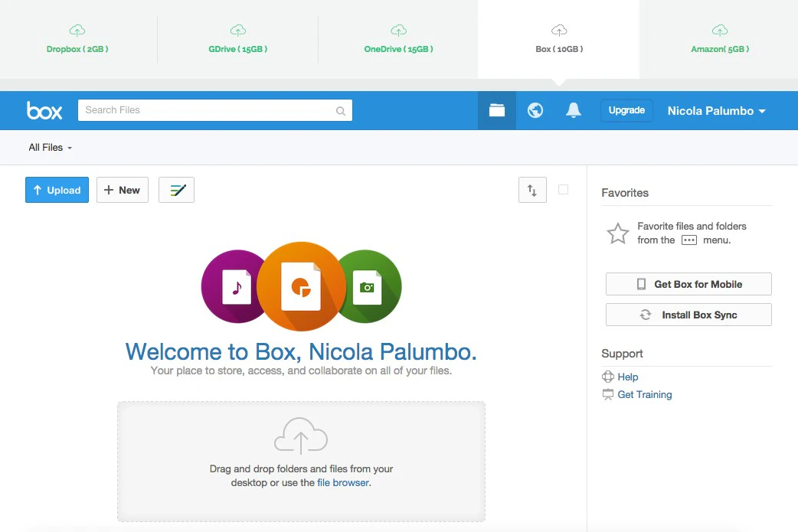
Task: Open the All Files folder icon
Action: tap(497, 110)
